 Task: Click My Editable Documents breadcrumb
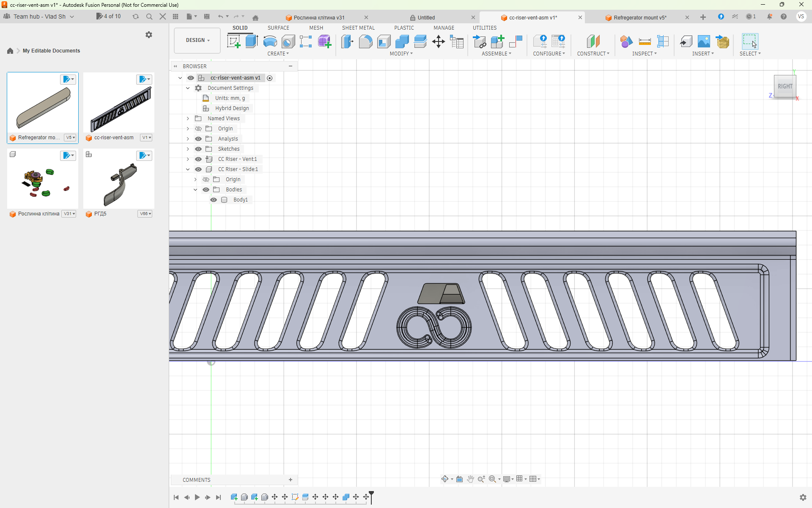51,51
